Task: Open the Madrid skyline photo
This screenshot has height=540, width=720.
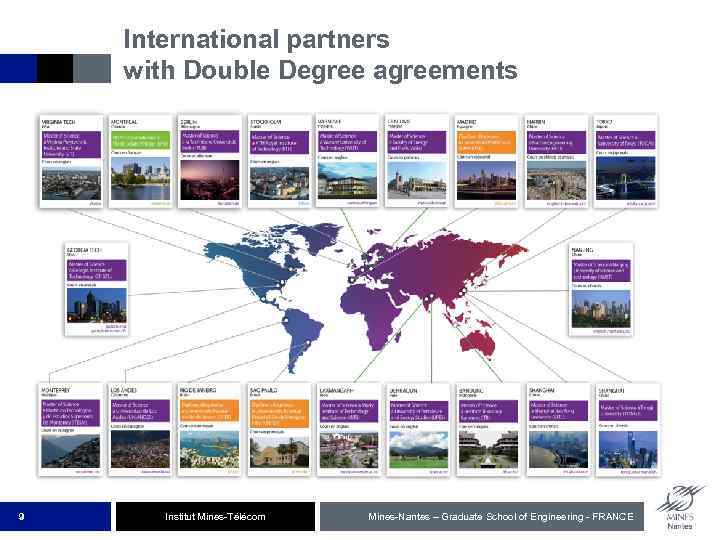Action: [486, 180]
